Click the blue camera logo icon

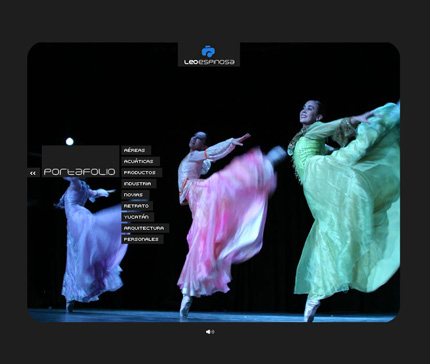pyautogui.click(x=208, y=51)
